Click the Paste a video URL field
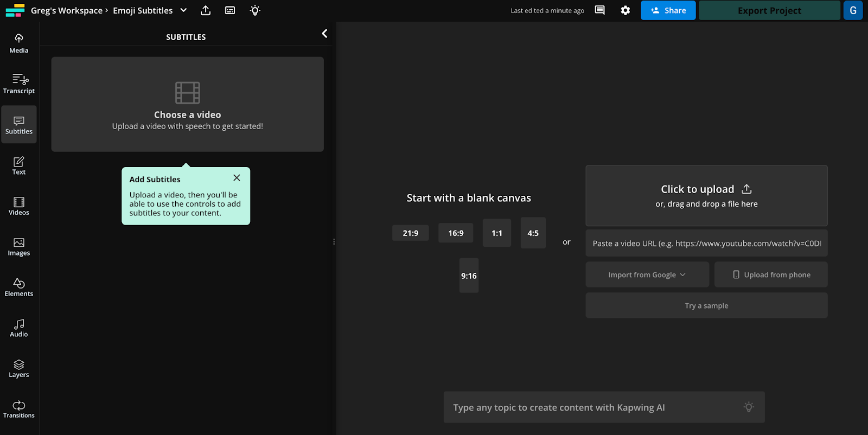Viewport: 868px width, 435px height. coord(706,243)
